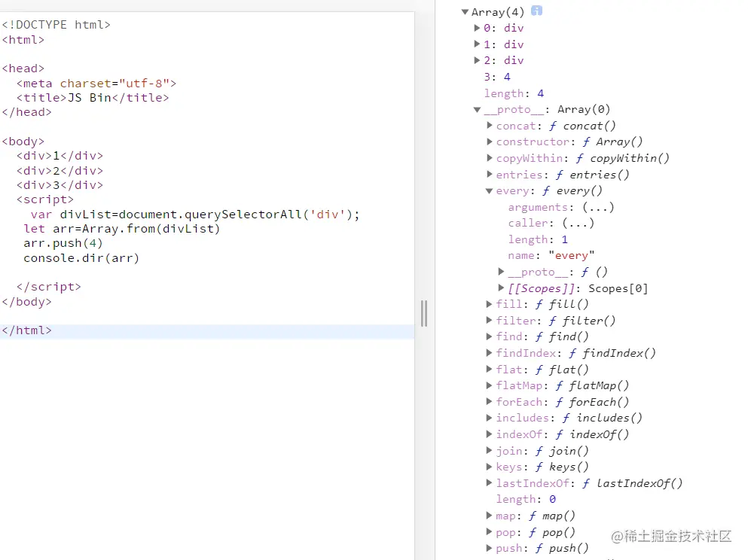The height and width of the screenshot is (560, 748).
Task: Select the name: "every" property
Action: 551,255
